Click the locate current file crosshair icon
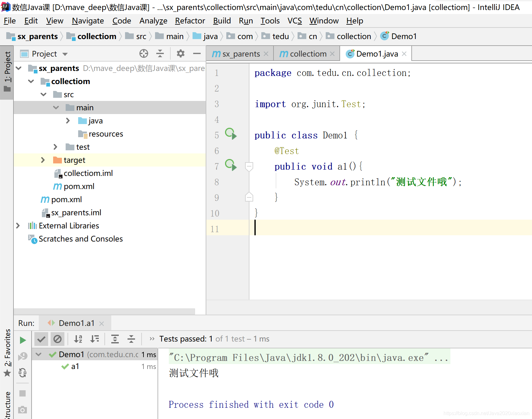Image resolution: width=532 pixels, height=419 pixels. pos(144,54)
